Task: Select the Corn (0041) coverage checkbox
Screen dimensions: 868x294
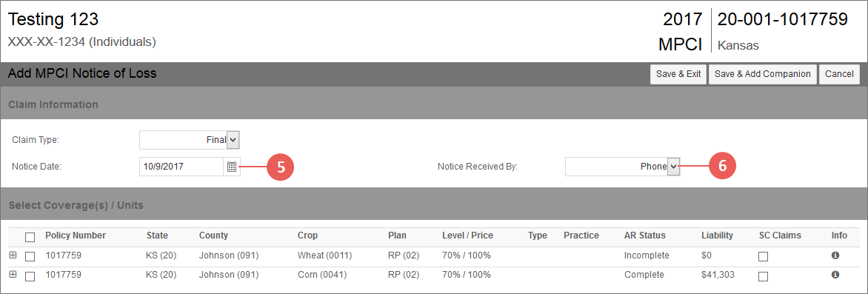Action: (30, 275)
